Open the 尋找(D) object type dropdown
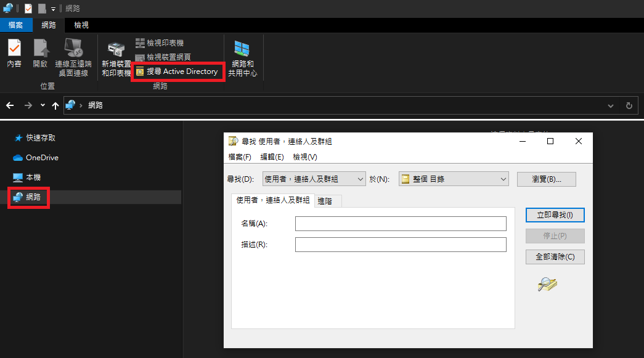The width and height of the screenshot is (644, 358). coord(314,179)
